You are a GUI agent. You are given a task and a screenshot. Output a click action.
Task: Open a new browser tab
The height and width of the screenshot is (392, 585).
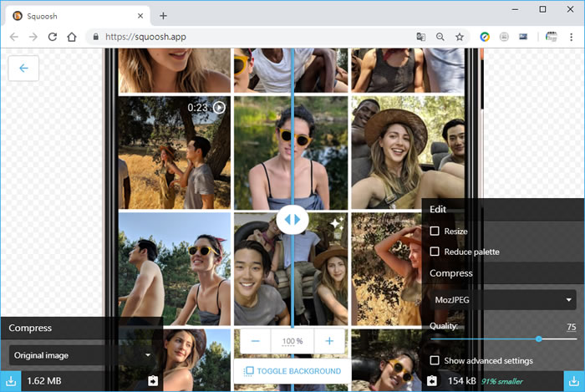click(163, 15)
